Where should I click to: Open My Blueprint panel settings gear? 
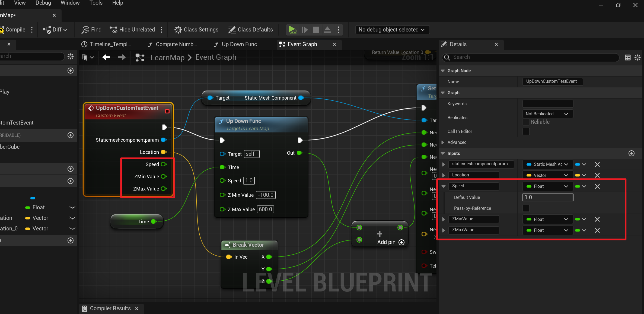pyautogui.click(x=71, y=56)
